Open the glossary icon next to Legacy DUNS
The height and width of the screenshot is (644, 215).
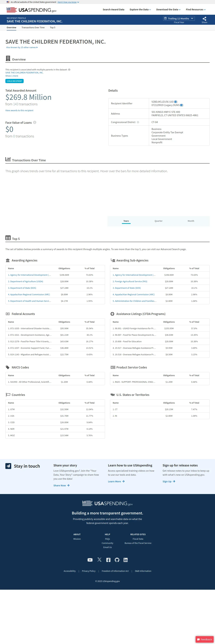click(x=182, y=105)
